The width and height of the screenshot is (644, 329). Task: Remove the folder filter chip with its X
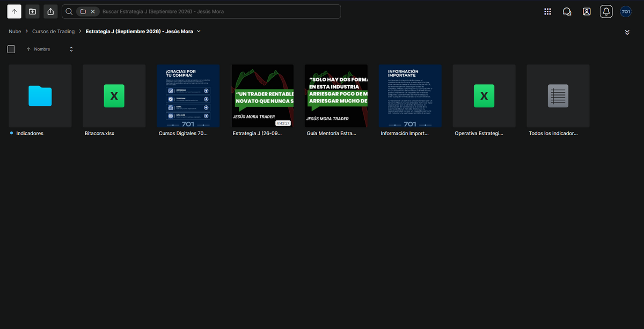(x=93, y=11)
